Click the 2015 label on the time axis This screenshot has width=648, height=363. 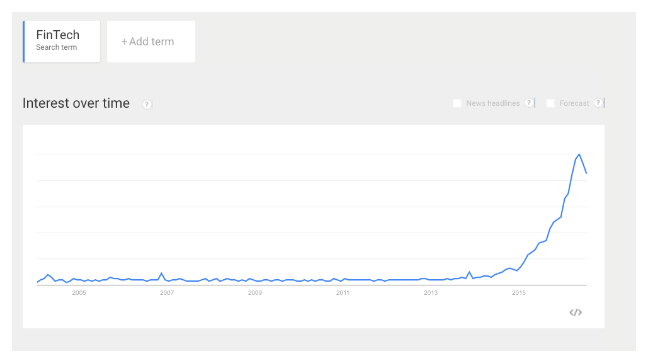(519, 293)
